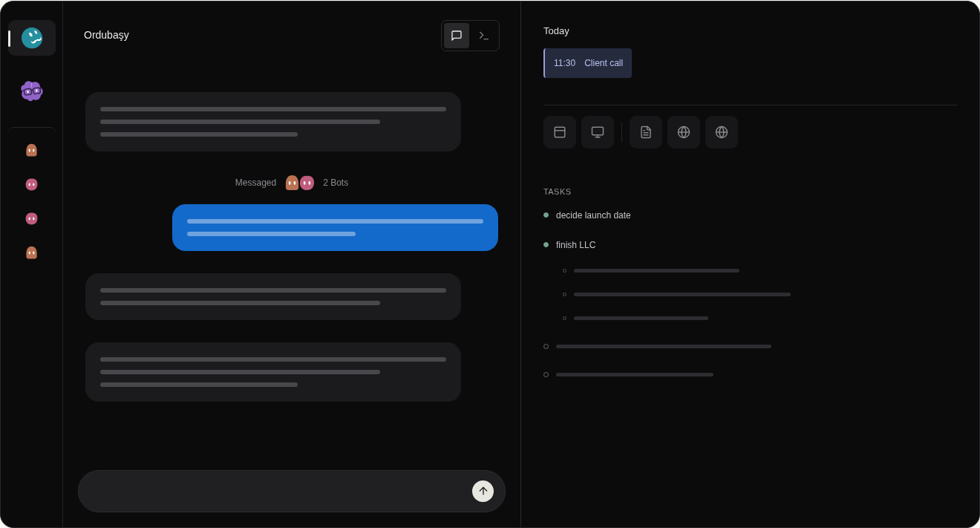980x528 pixels.
Task: Select the bottom gray three-line message bubble
Action: pos(273,372)
